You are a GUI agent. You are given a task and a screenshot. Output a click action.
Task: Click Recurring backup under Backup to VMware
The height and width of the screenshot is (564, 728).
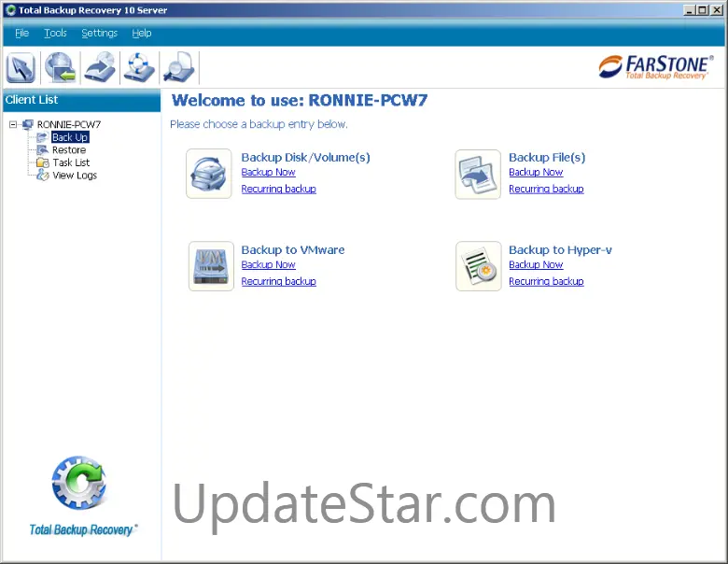click(x=278, y=281)
